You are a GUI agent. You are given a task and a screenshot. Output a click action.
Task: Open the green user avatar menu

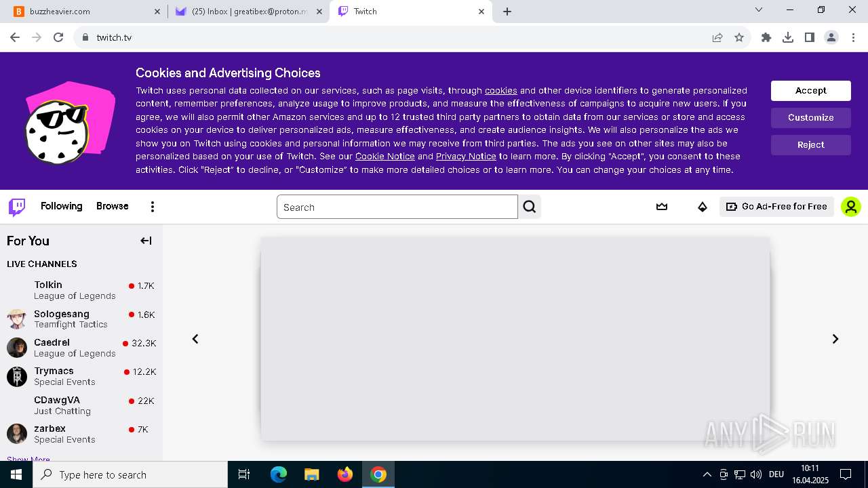pos(850,207)
